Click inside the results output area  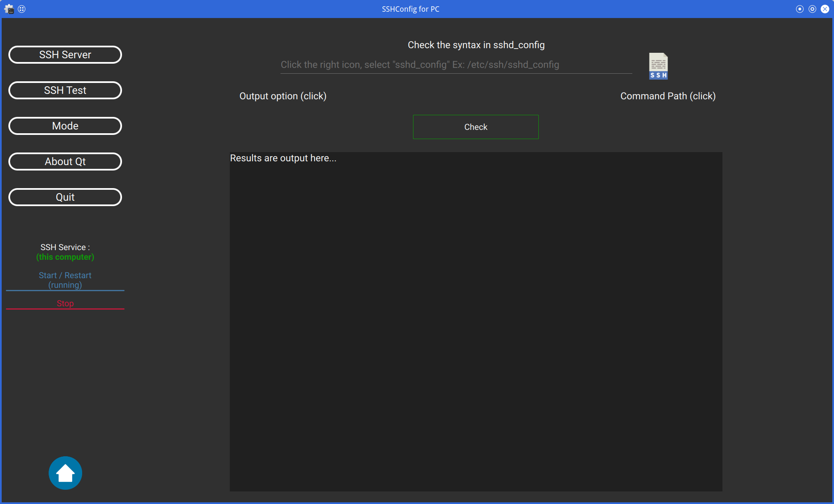click(x=475, y=321)
